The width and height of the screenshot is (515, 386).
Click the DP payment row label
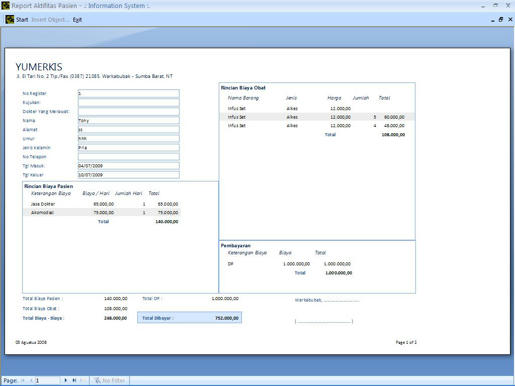tap(230, 264)
